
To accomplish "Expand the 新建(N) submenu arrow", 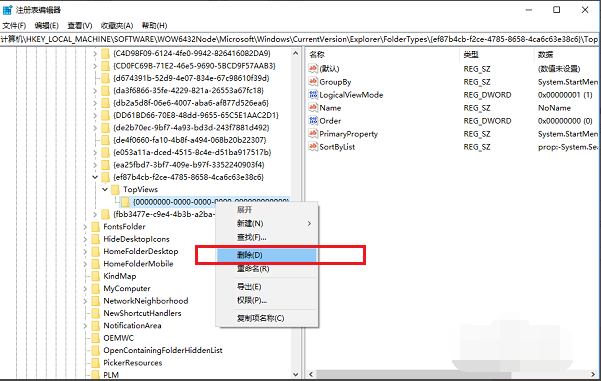I will [309, 223].
